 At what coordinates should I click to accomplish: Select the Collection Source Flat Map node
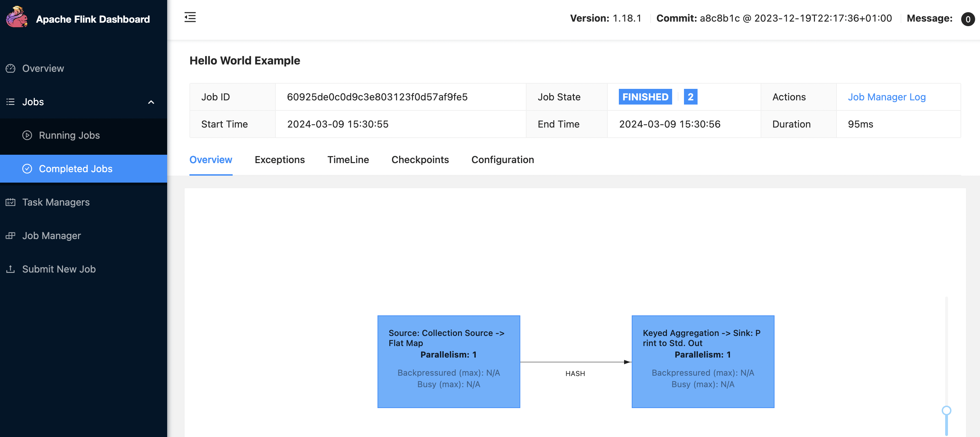449,361
